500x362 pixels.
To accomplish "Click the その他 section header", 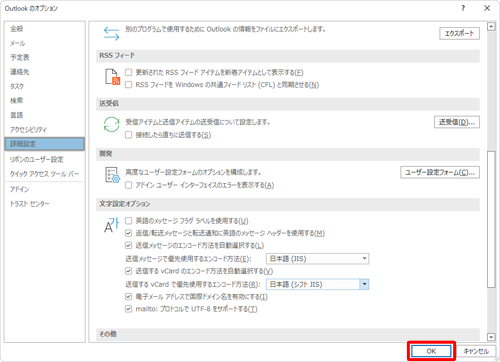I will click(288, 334).
